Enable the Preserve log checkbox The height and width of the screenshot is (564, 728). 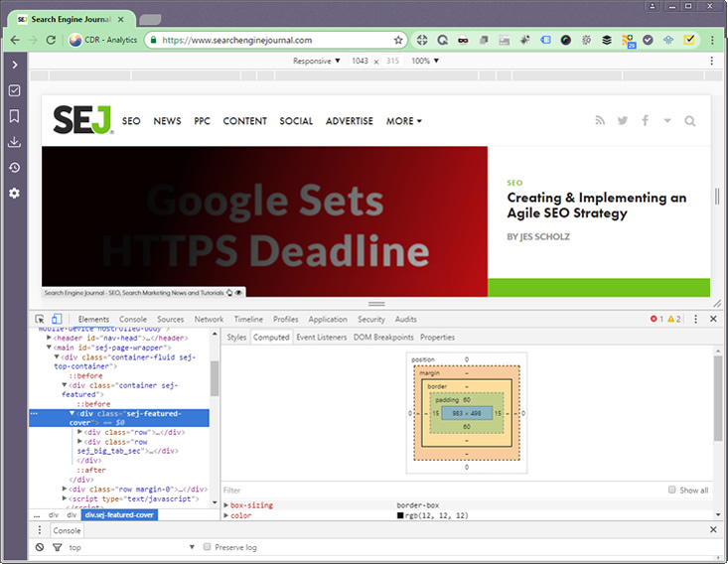coord(207,547)
